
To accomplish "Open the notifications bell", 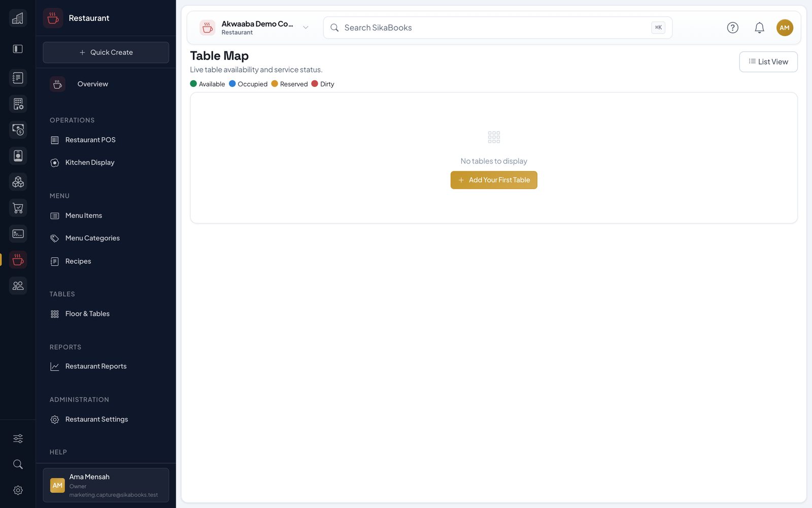I will [759, 28].
